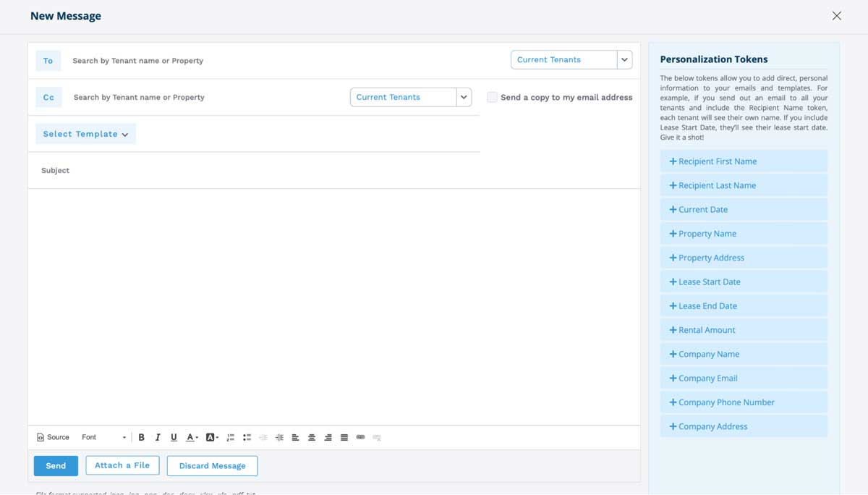Add the Lease End Date token
This screenshot has width=868, height=495.
coord(744,305)
